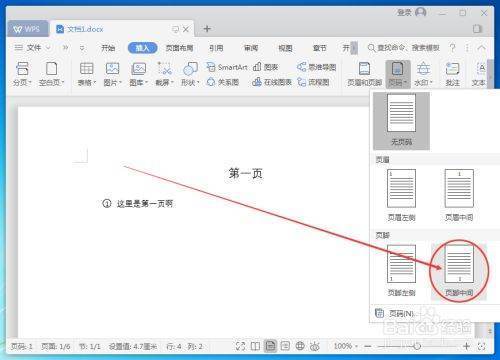The height and width of the screenshot is (360, 500).
Task: Choose 页脚中间 footer center page number
Action: (459, 271)
